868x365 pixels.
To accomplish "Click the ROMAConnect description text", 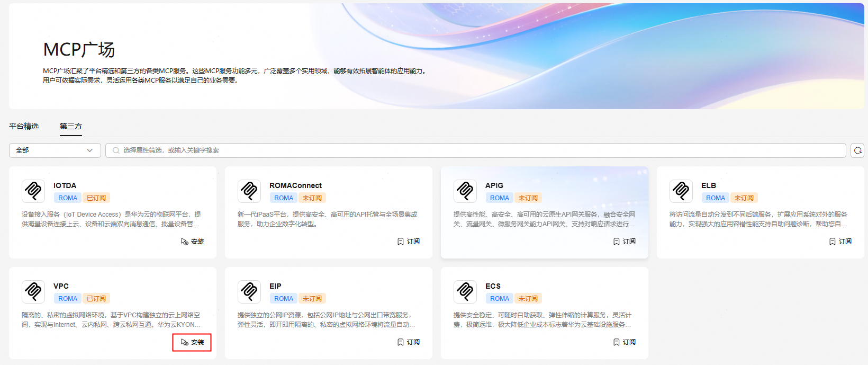I will coord(328,219).
